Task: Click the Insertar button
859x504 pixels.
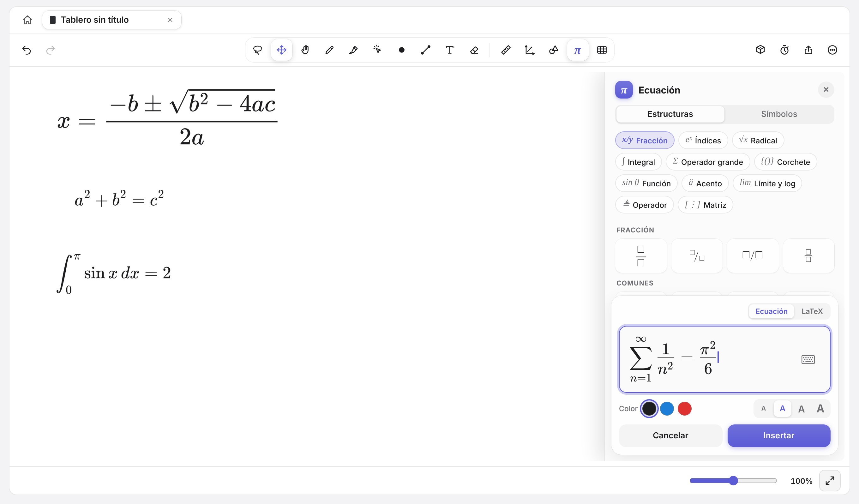Action: coord(779,435)
